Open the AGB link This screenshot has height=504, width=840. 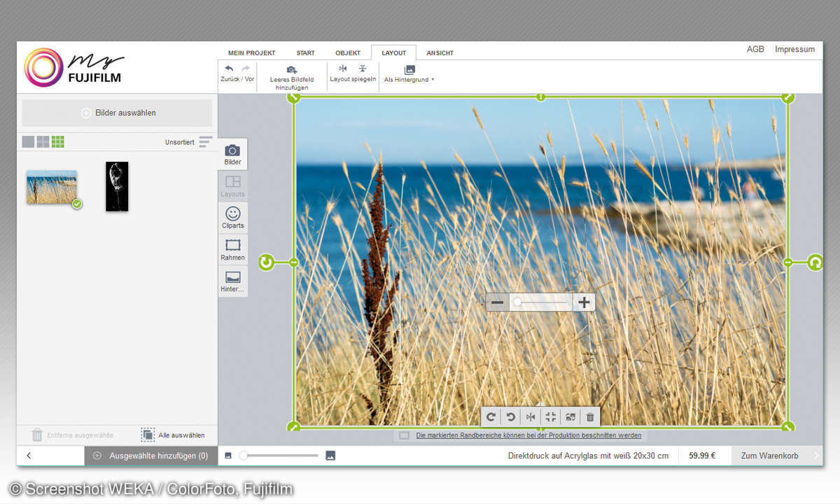point(755,50)
